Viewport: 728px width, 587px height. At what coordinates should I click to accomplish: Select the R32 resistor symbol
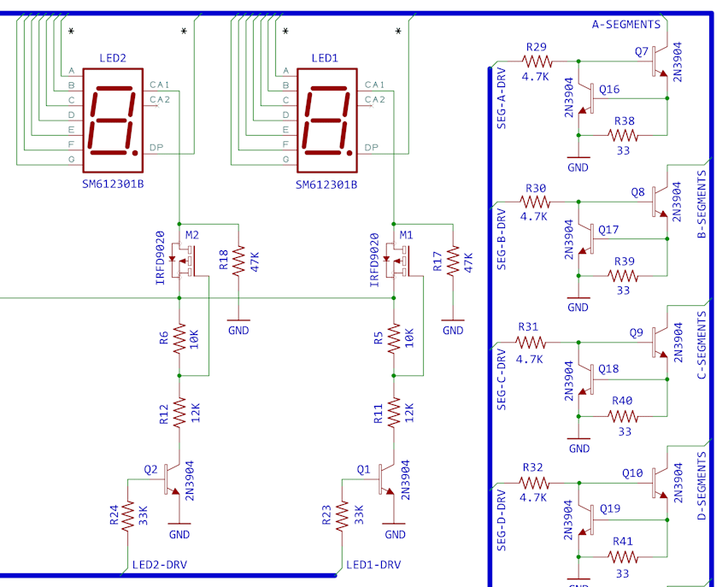point(534,484)
